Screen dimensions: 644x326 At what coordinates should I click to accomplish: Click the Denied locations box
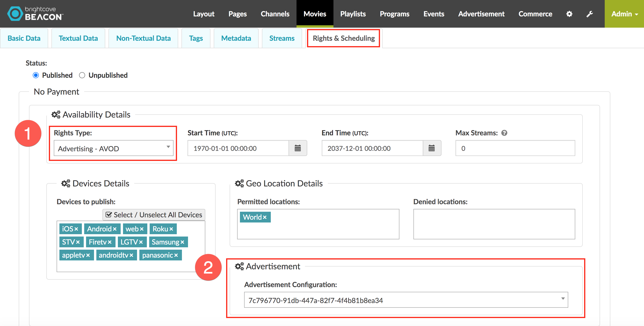(x=494, y=224)
